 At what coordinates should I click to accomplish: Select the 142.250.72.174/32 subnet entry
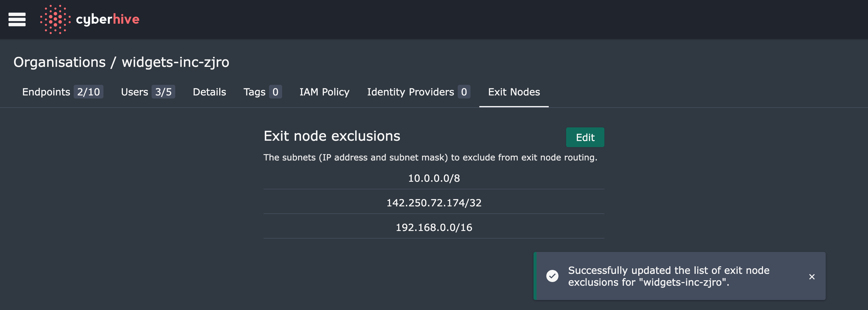434,203
